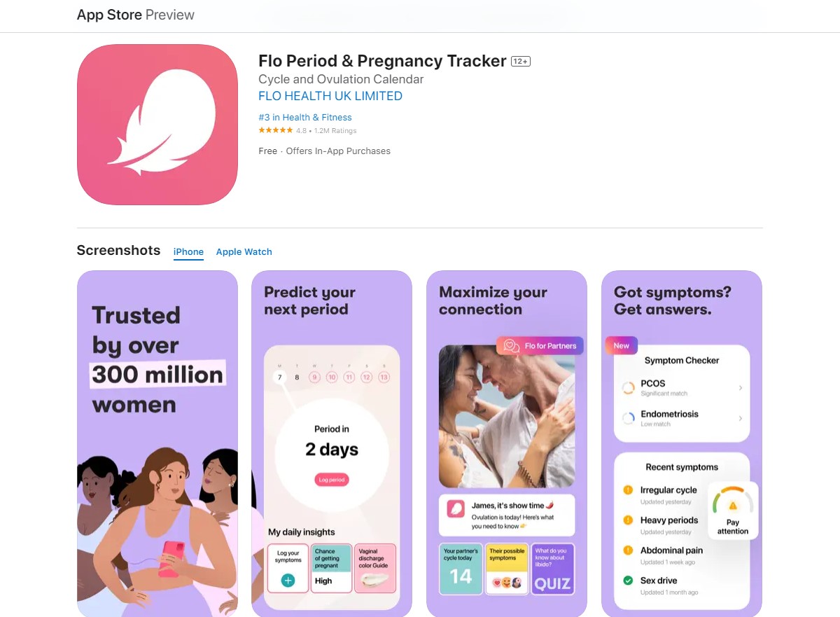The image size is (840, 617).
Task: Open the Trusted by 300 million women screenshot
Action: coord(157,444)
